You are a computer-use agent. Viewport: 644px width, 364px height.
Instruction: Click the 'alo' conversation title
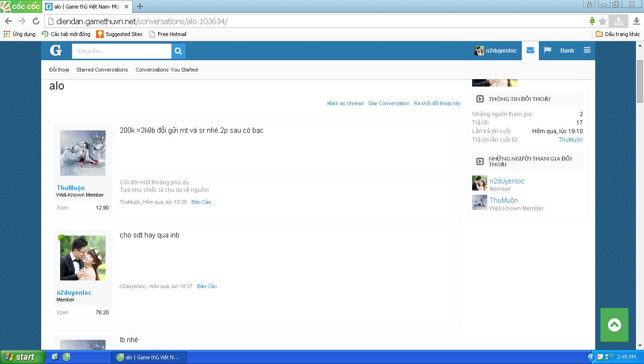coord(56,86)
